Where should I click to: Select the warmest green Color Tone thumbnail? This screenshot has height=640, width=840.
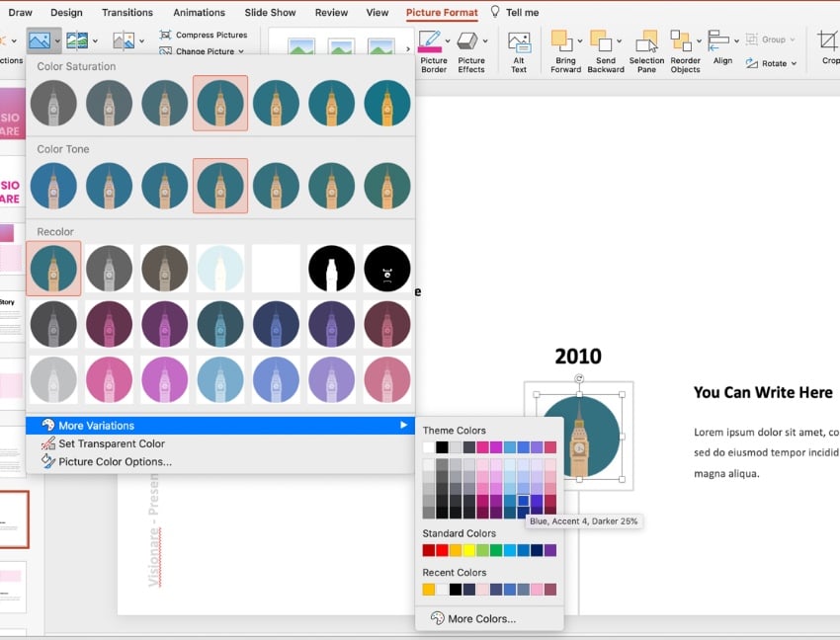tap(386, 186)
